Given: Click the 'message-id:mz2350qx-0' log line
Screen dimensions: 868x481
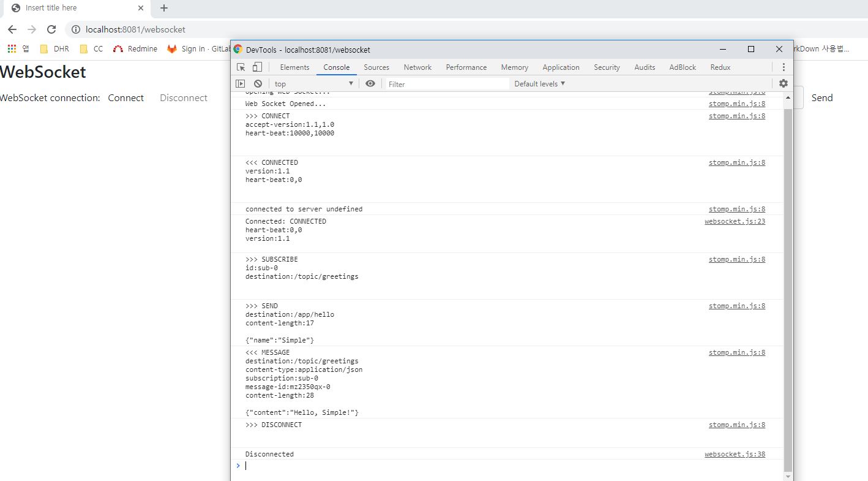Looking at the screenshot, I should click(288, 387).
